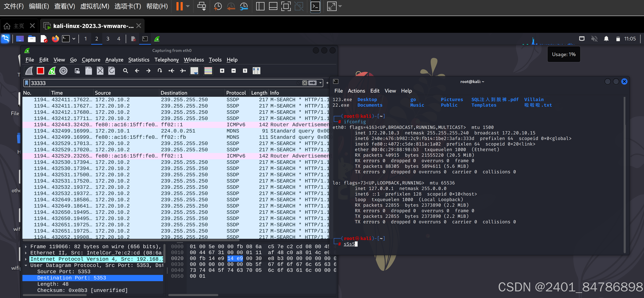Viewport: 644px width, 298px height.
Task: Open the terminal's Actions menu
Action: (x=356, y=91)
